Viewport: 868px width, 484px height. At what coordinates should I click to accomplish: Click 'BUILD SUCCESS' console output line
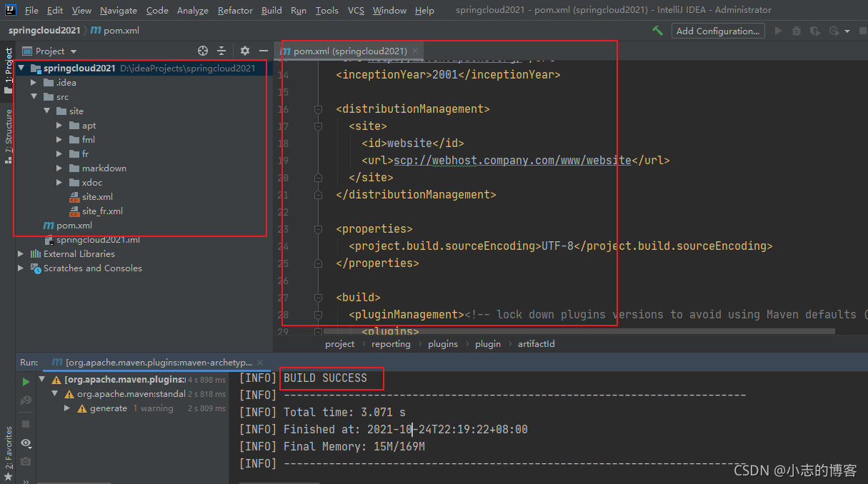tap(325, 378)
